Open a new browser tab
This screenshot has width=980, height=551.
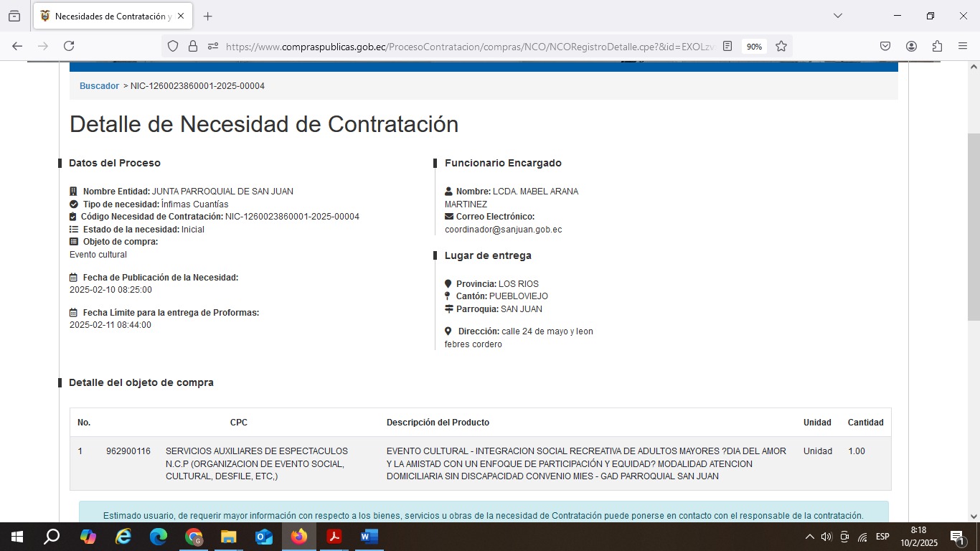[207, 16]
